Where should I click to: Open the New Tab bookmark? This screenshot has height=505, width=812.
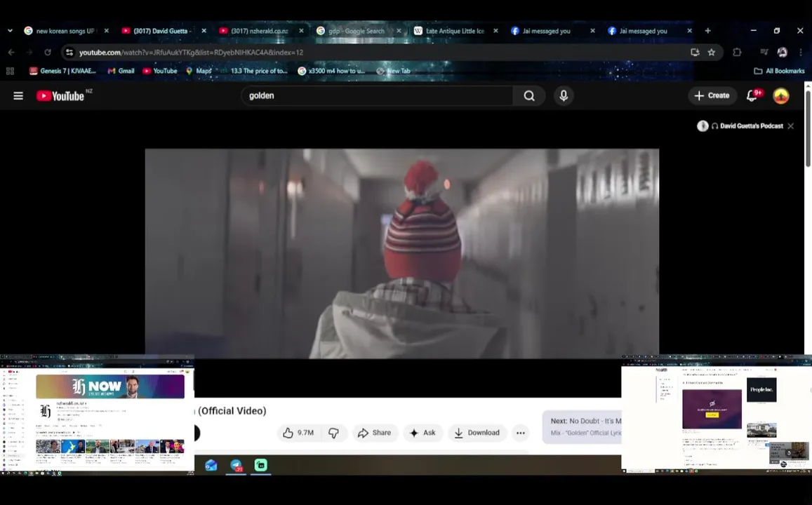[394, 71]
